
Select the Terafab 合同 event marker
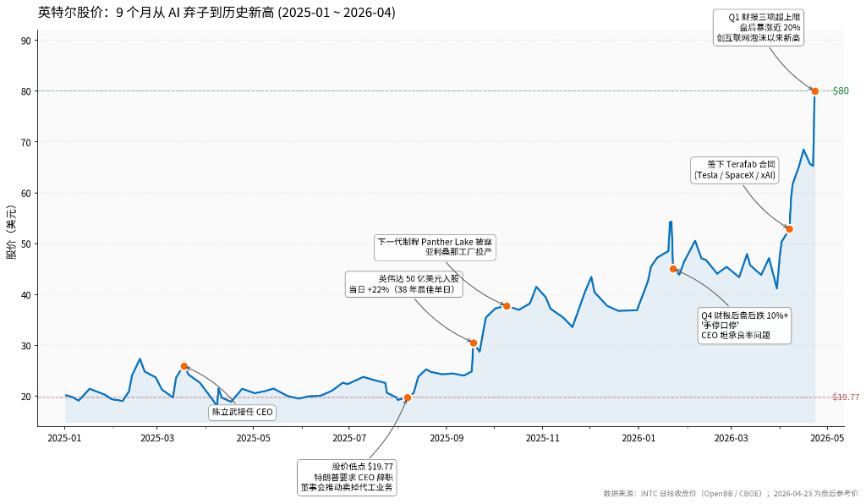click(788, 227)
